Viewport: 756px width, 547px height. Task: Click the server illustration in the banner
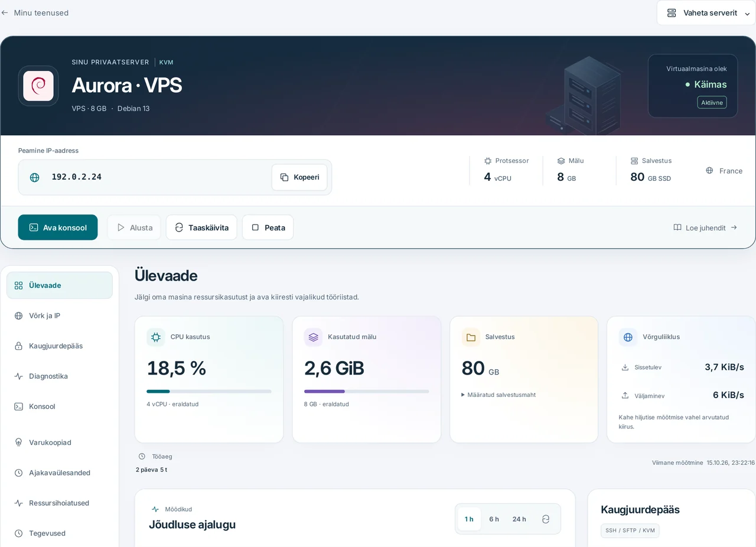tap(583, 95)
